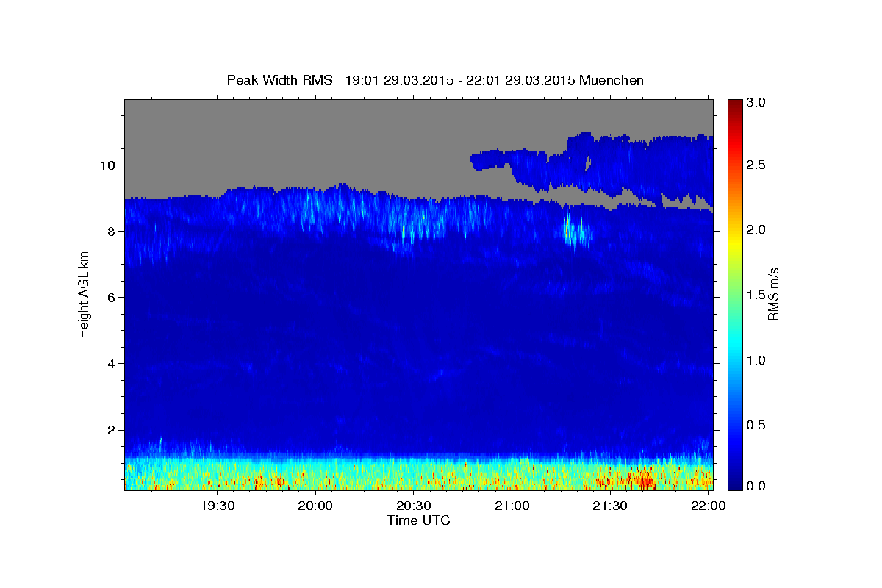Click the colorbar value 2.0

tap(757, 230)
